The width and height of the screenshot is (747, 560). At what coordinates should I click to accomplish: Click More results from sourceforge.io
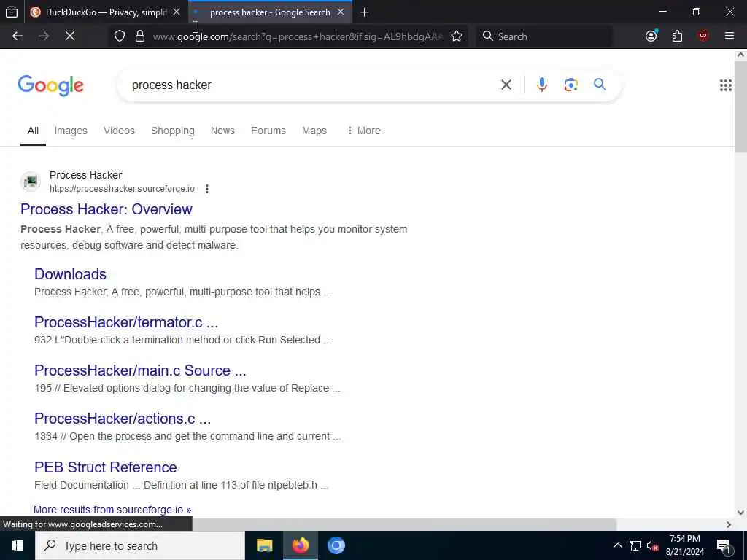[112, 510]
